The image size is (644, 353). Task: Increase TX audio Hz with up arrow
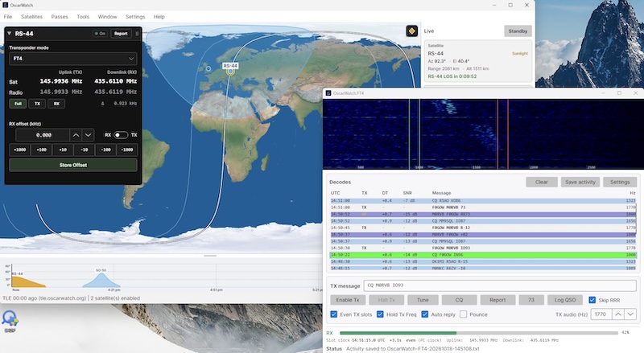pyautogui.click(x=618, y=314)
